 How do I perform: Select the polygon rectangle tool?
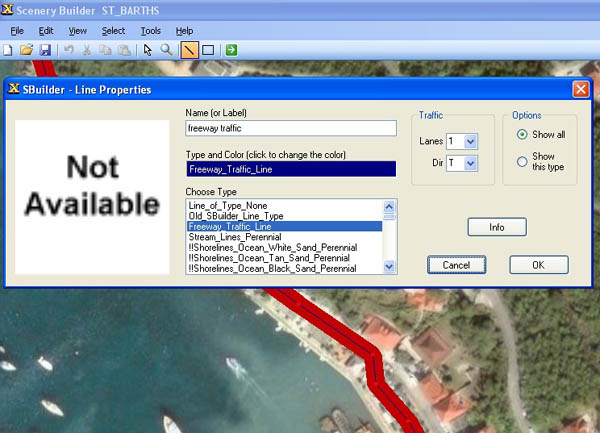click(208, 50)
